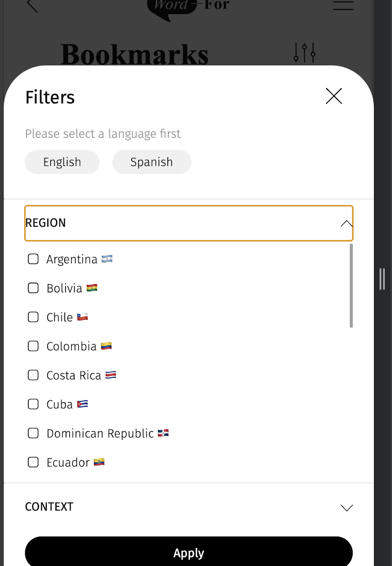Click the Apply button

tap(189, 552)
